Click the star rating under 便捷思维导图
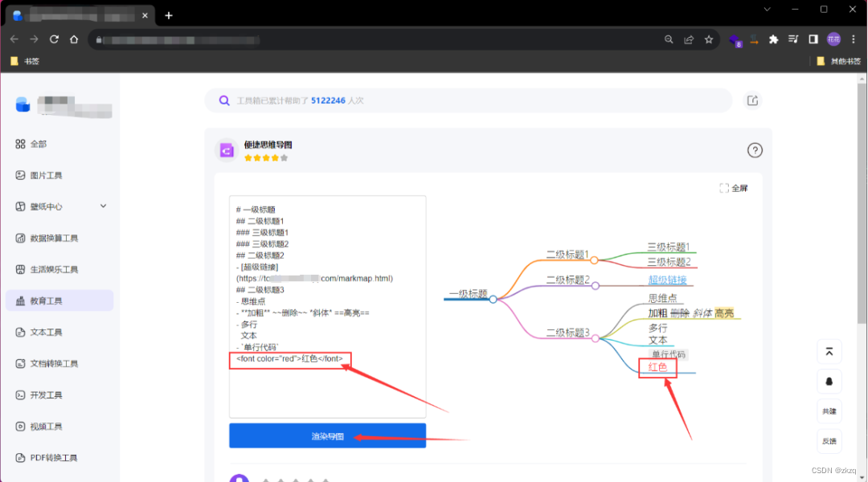The height and width of the screenshot is (482, 868). 266,158
